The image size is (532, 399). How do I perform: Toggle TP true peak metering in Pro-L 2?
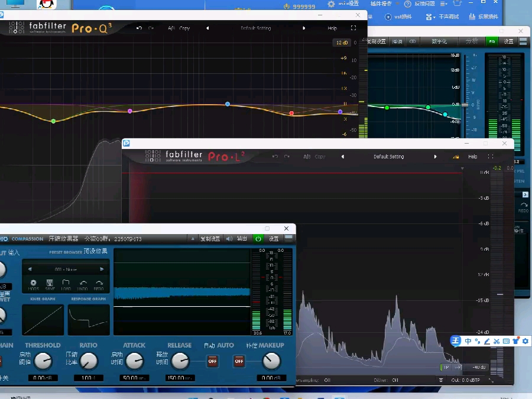tap(446, 367)
